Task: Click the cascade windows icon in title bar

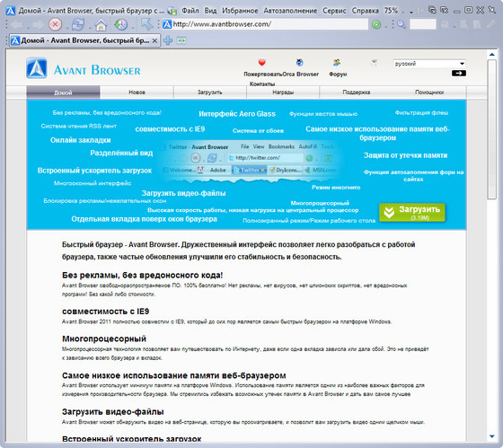Action: point(432,10)
